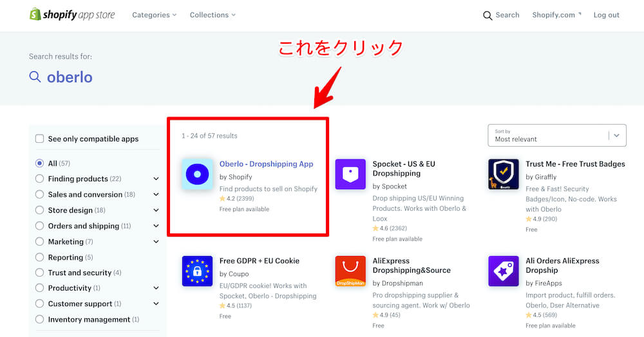
Task: Click 'by Spocket' developer text
Action: point(390,186)
